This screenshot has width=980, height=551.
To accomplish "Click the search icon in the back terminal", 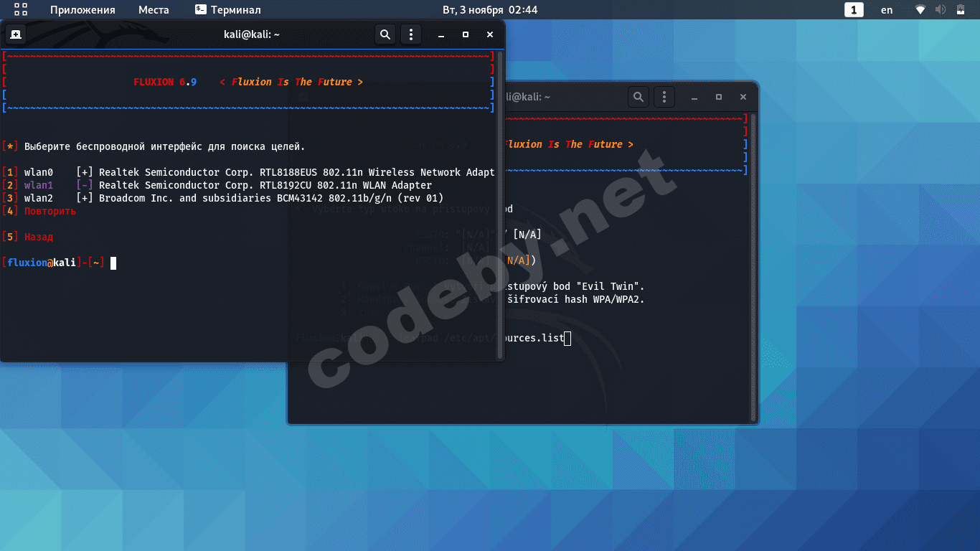I will [639, 97].
